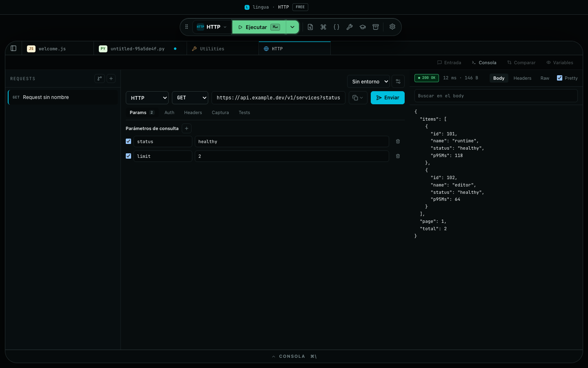This screenshot has height=368, width=588.
Task: Open the request Headers tab
Action: (x=193, y=112)
